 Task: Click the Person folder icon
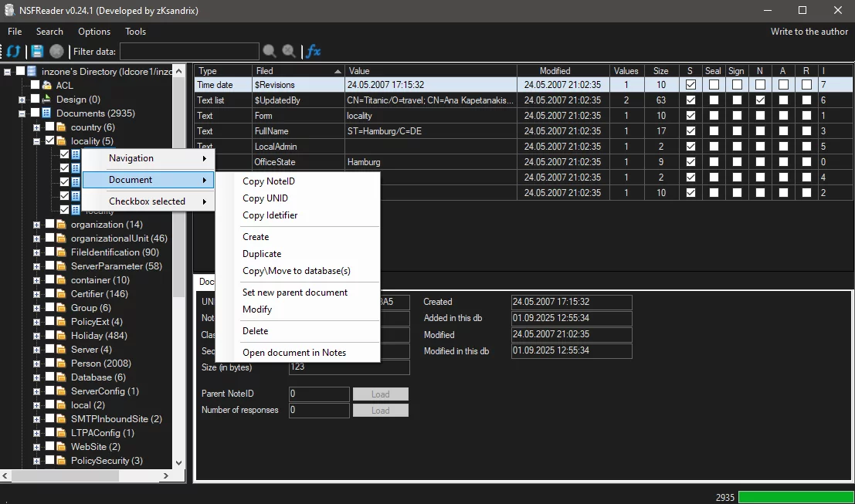[x=62, y=364]
